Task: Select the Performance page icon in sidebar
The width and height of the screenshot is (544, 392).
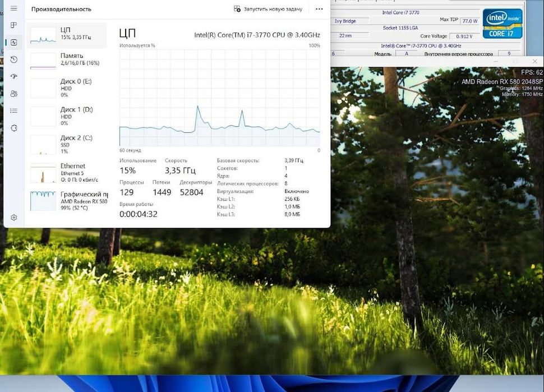Action: tap(14, 42)
